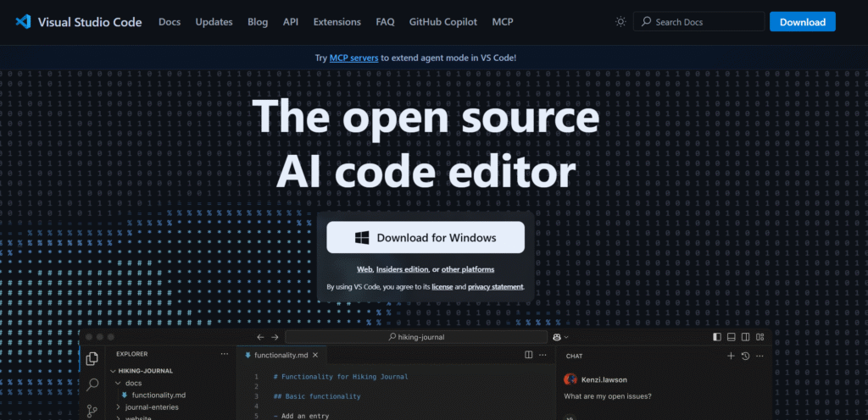Open the Source Control icon in activity bar
Image resolution: width=868 pixels, height=420 pixels.
pyautogui.click(x=92, y=411)
